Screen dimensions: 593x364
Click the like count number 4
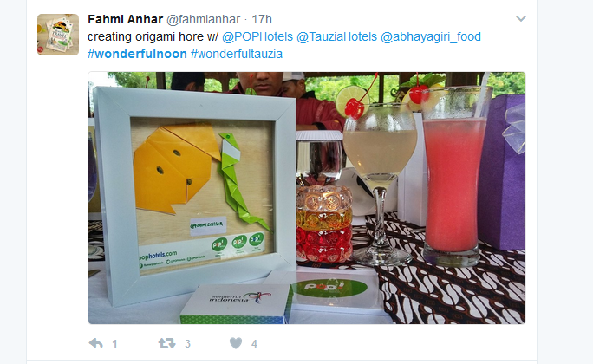[255, 343]
